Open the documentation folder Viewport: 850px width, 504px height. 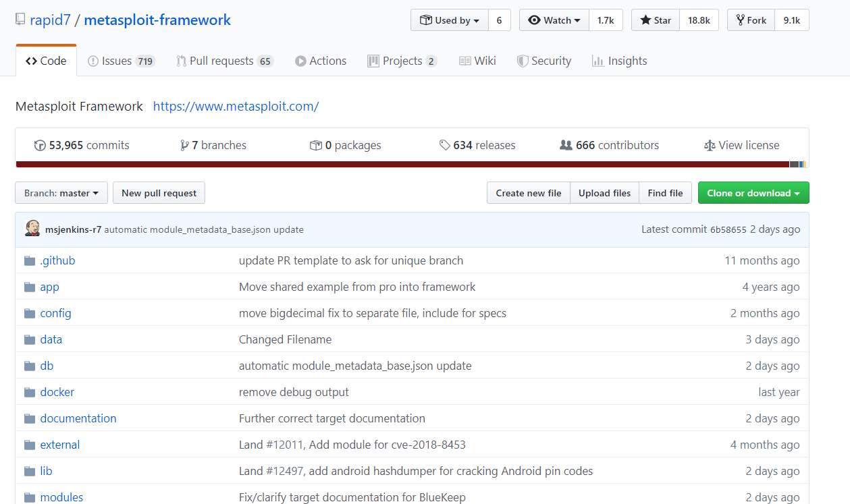78,419
